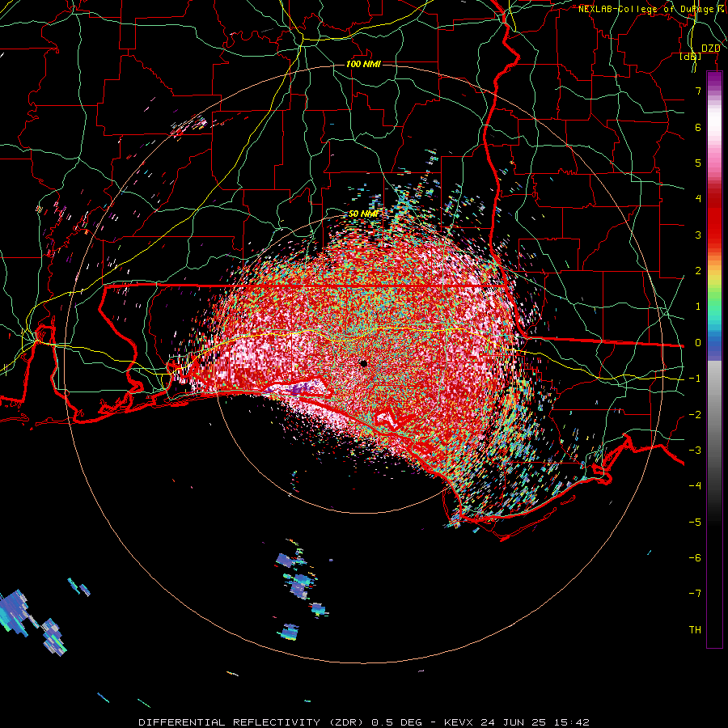Screen dimensions: 728x728
Task: Click the 50 NMI range ring label
Action: click(x=363, y=214)
